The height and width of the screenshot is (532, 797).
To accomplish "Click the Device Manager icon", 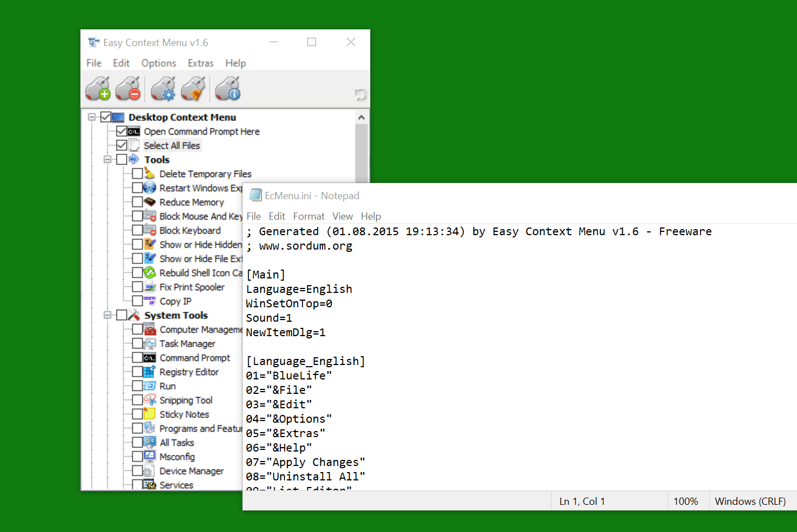I will pyautogui.click(x=149, y=471).
